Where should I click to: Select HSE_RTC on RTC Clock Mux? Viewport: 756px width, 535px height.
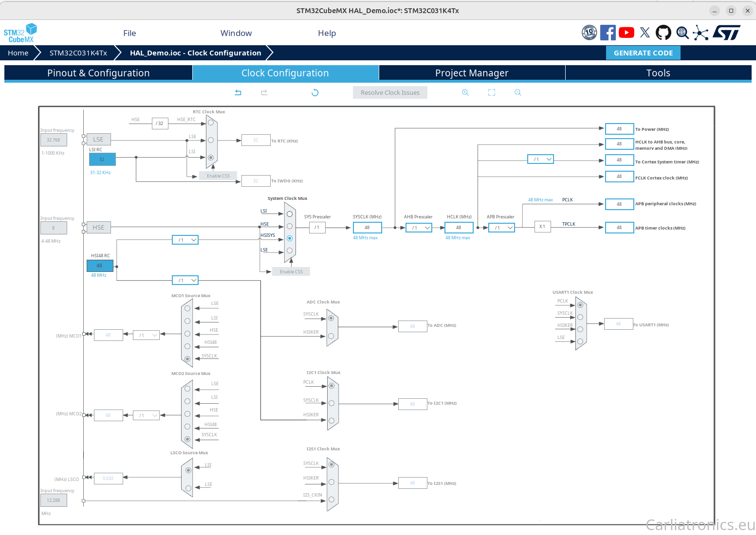[x=211, y=123]
